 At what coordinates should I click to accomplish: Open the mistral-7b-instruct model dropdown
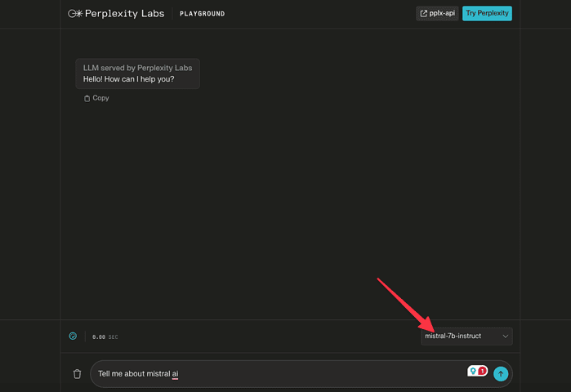466,336
